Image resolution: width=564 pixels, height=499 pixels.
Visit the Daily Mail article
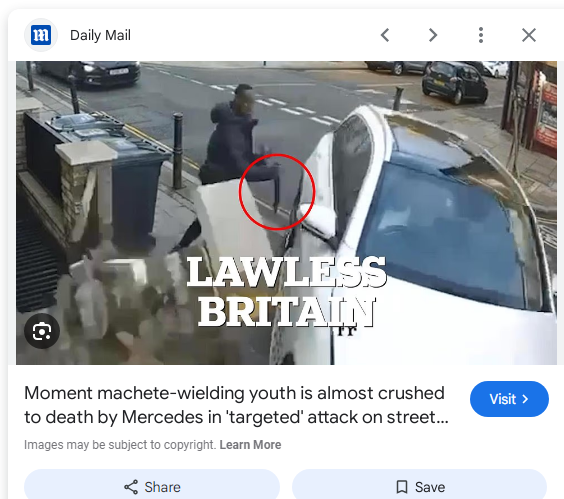point(509,399)
